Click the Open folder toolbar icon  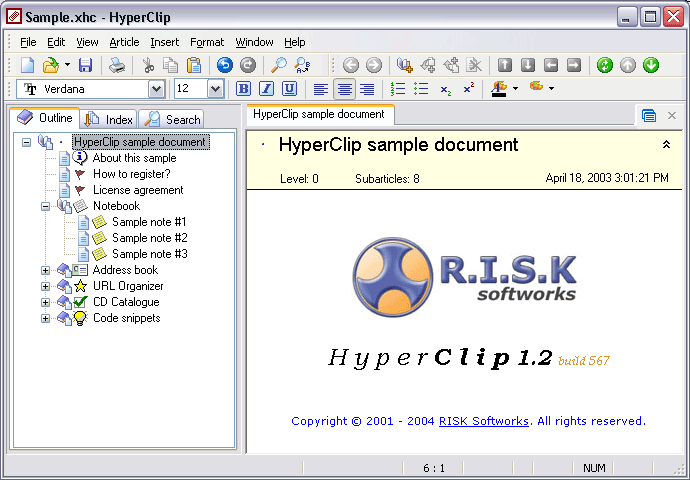[51, 65]
